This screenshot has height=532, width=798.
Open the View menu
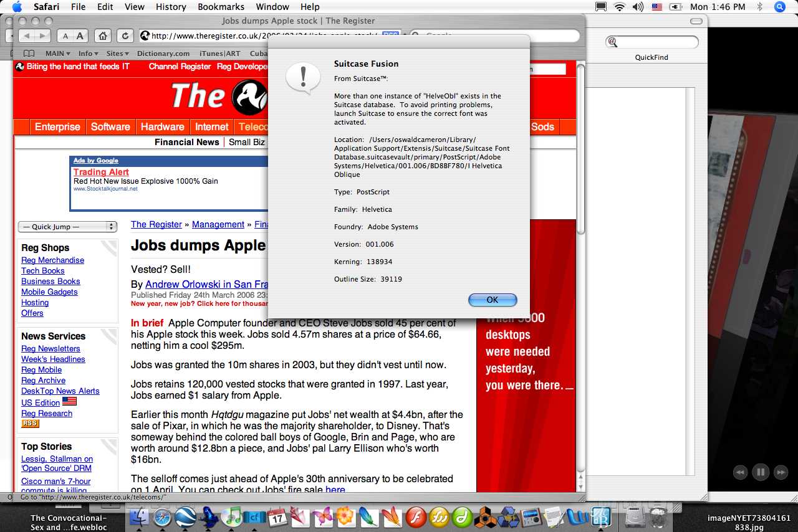[x=135, y=7]
